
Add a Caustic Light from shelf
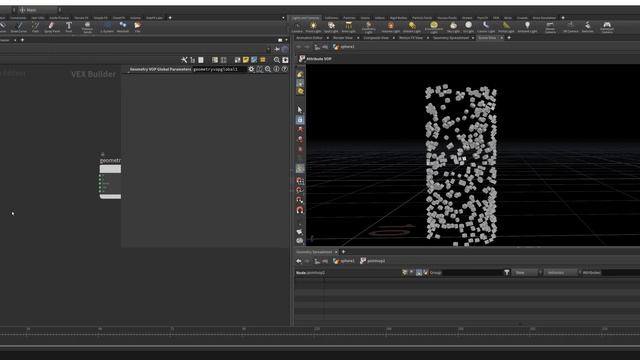click(486, 27)
